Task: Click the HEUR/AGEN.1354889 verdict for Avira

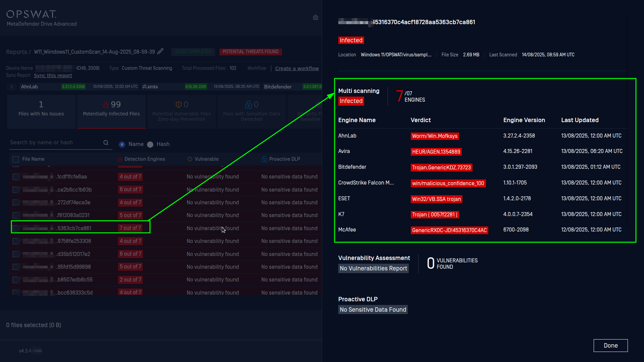Action: [436, 152]
